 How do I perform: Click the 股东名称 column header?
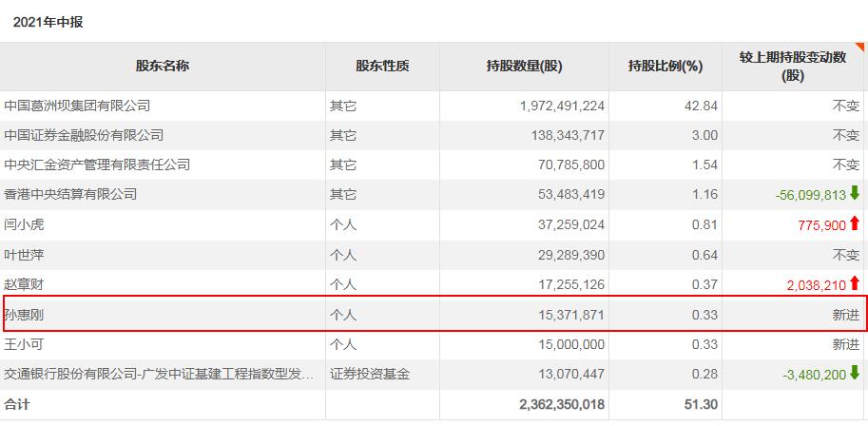(163, 66)
